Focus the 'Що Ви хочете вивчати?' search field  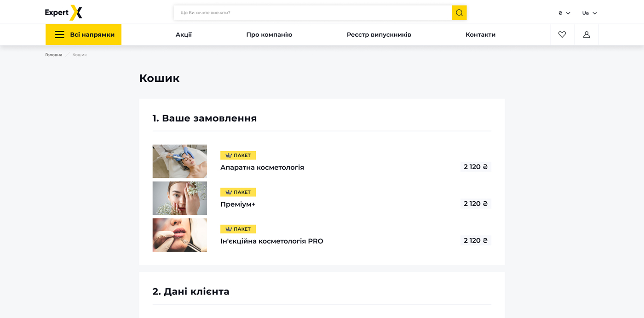(313, 13)
